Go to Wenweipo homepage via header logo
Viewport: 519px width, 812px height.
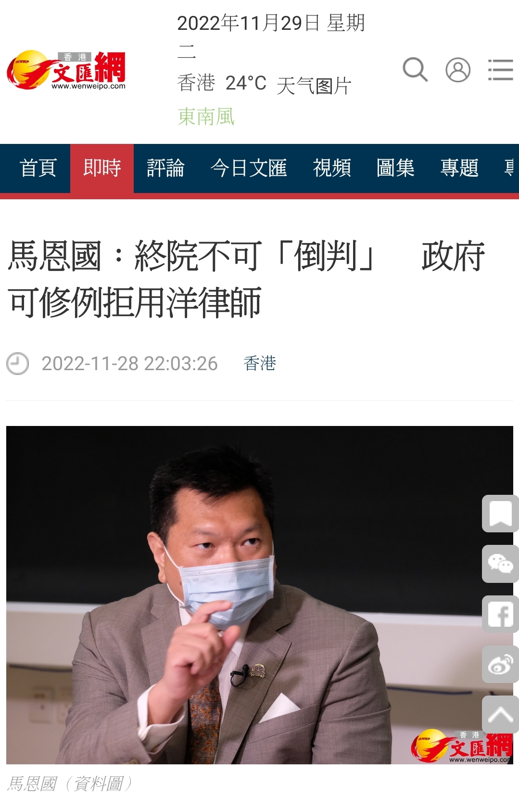click(66, 70)
